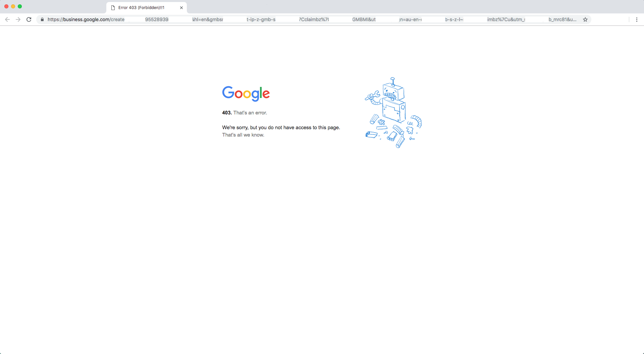
Task: Open the Chrome three-dot menu
Action: pyautogui.click(x=637, y=19)
